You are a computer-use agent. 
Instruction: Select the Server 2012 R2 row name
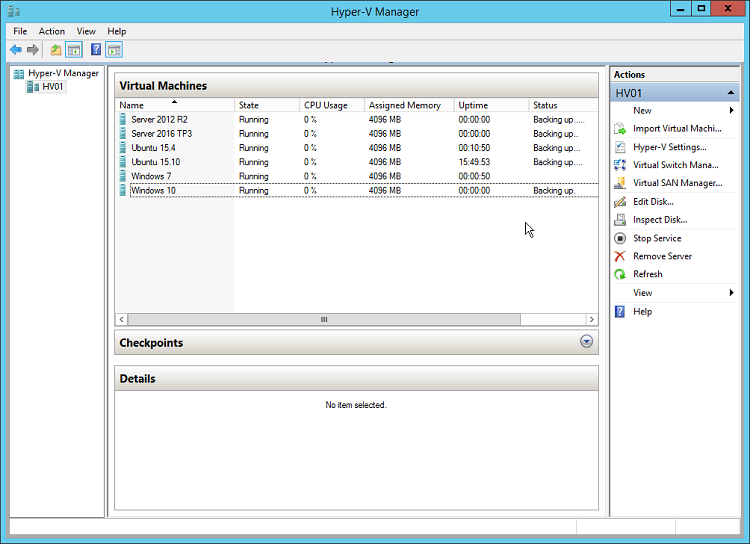(x=159, y=120)
